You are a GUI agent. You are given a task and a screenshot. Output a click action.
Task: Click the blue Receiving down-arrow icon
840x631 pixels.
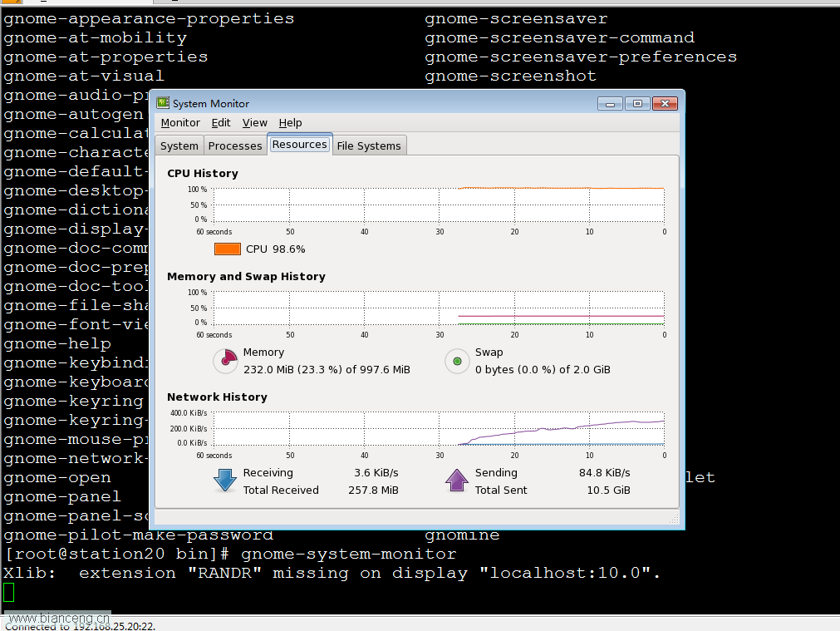[x=225, y=481]
